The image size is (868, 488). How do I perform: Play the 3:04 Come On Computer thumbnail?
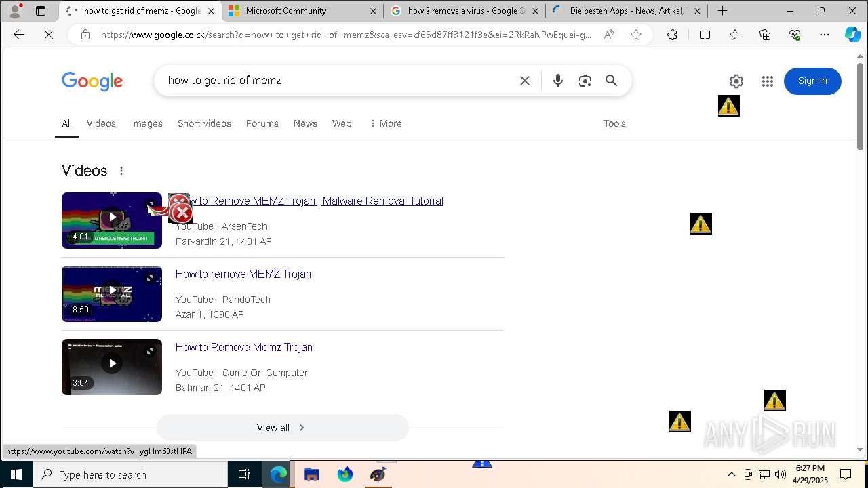(112, 367)
